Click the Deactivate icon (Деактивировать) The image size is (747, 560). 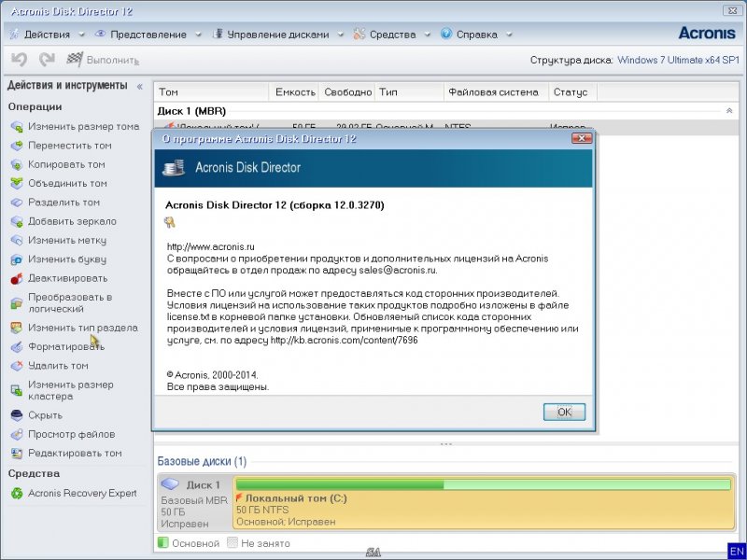pos(17,278)
